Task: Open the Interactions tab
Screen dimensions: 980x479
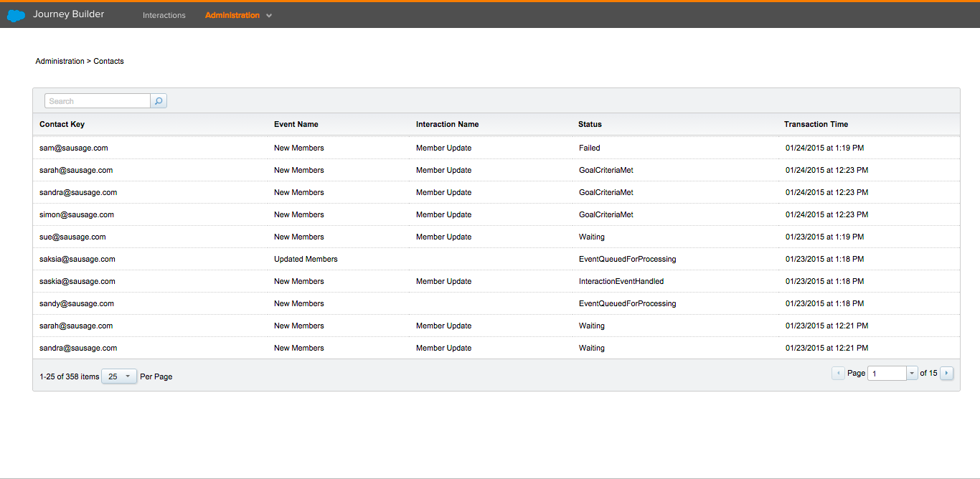Action: click(x=164, y=15)
